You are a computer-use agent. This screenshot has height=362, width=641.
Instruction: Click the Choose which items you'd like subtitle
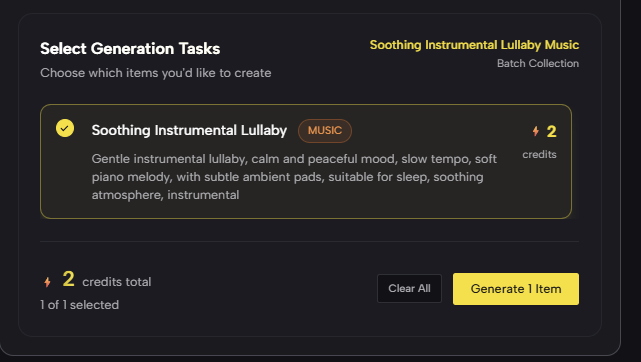pos(156,73)
